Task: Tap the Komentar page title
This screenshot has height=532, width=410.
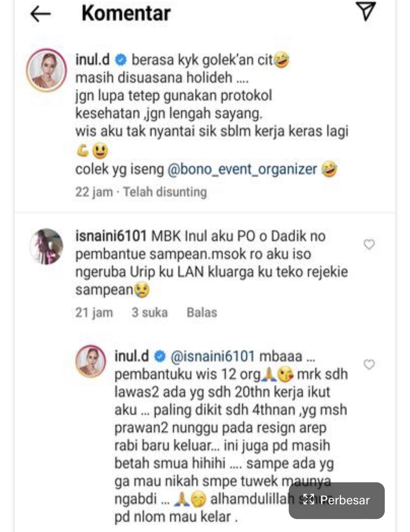Action: click(x=126, y=13)
